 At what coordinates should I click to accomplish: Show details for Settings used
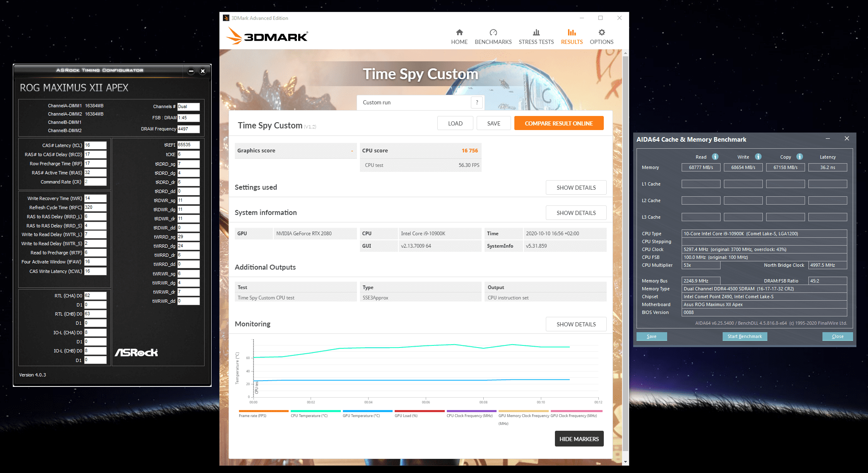pyautogui.click(x=576, y=188)
